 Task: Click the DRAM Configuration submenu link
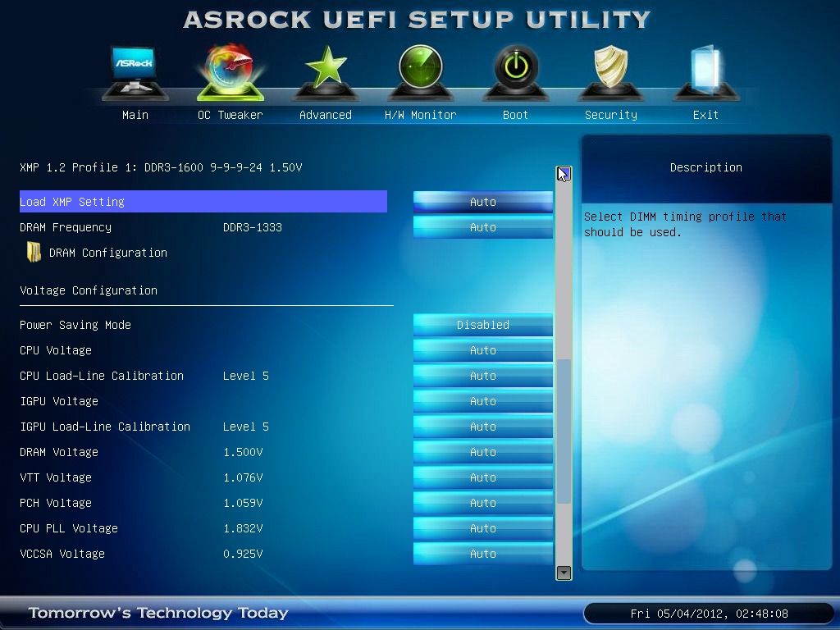(107, 253)
